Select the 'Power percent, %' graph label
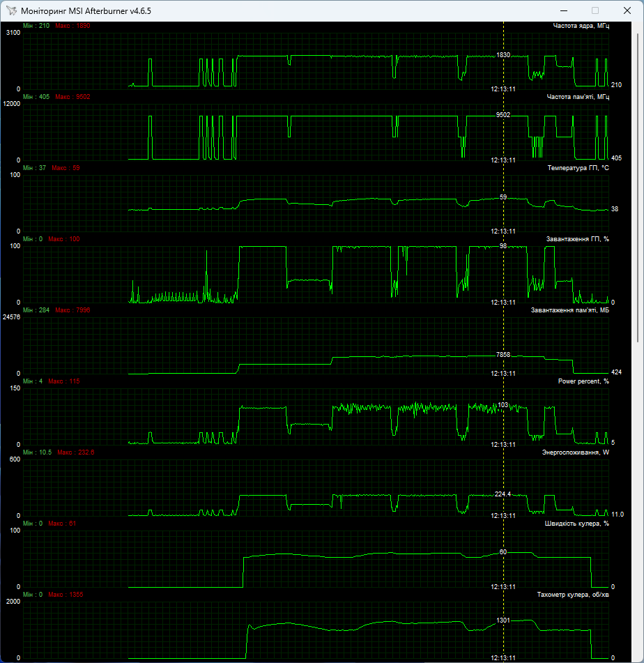This screenshot has width=644, height=663. click(x=583, y=381)
